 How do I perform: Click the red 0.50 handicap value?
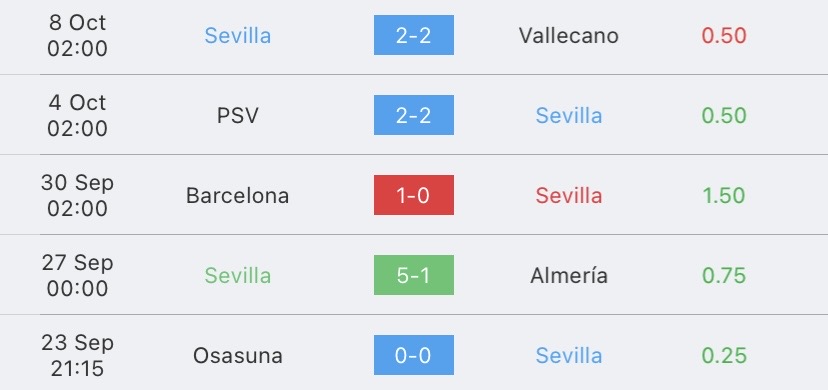(724, 35)
